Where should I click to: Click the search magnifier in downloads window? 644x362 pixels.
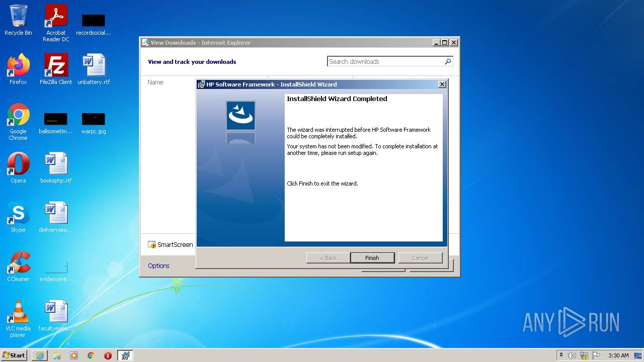tap(448, 61)
